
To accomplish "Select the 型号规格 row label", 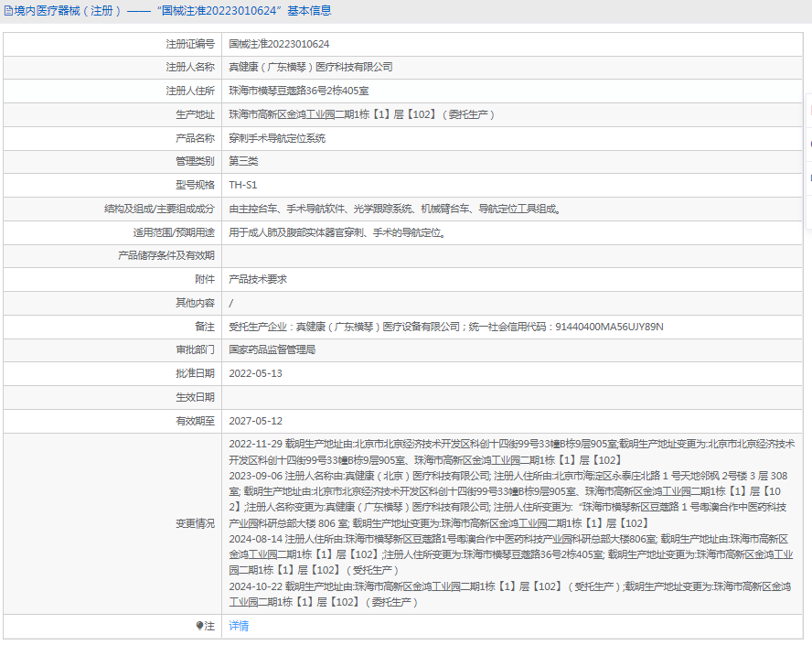I will pos(195,185).
